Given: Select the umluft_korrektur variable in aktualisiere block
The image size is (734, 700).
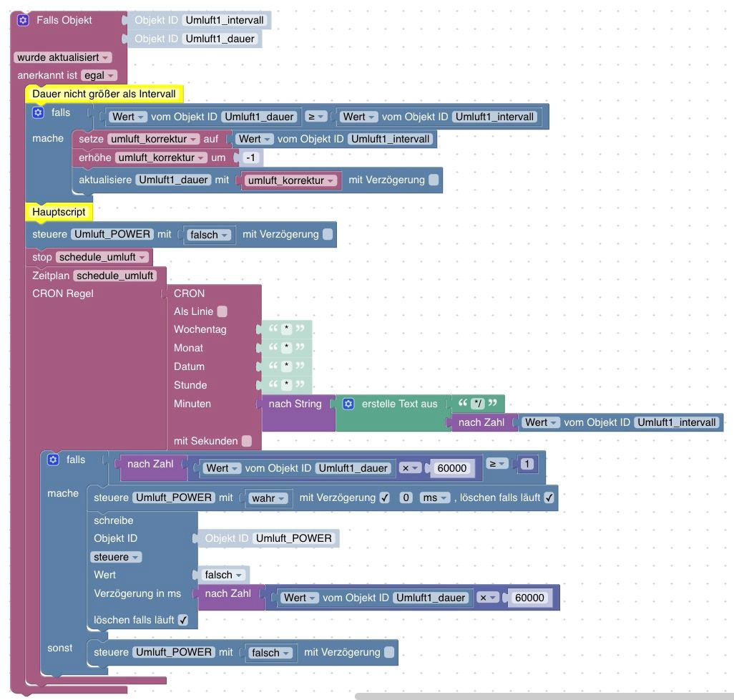Looking at the screenshot, I should tap(290, 180).
